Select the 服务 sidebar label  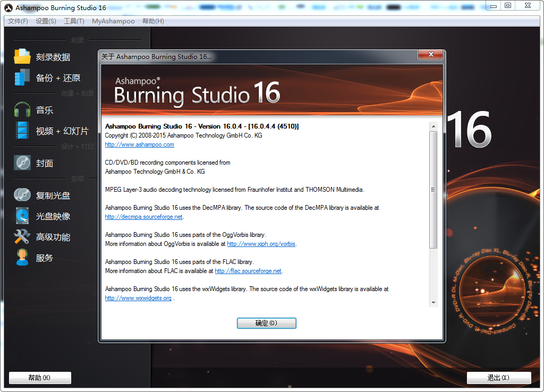tap(45, 258)
